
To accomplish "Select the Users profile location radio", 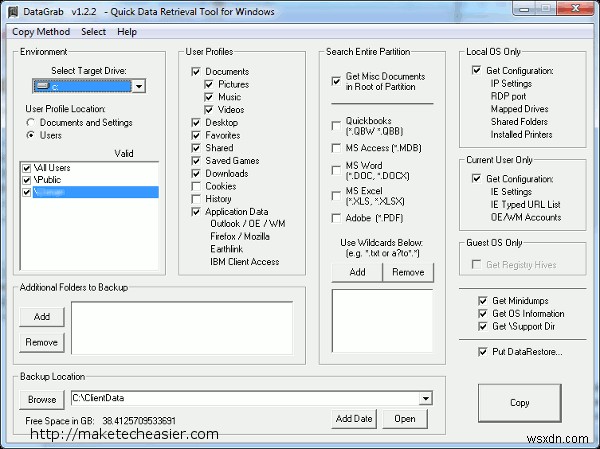I will coord(30,135).
